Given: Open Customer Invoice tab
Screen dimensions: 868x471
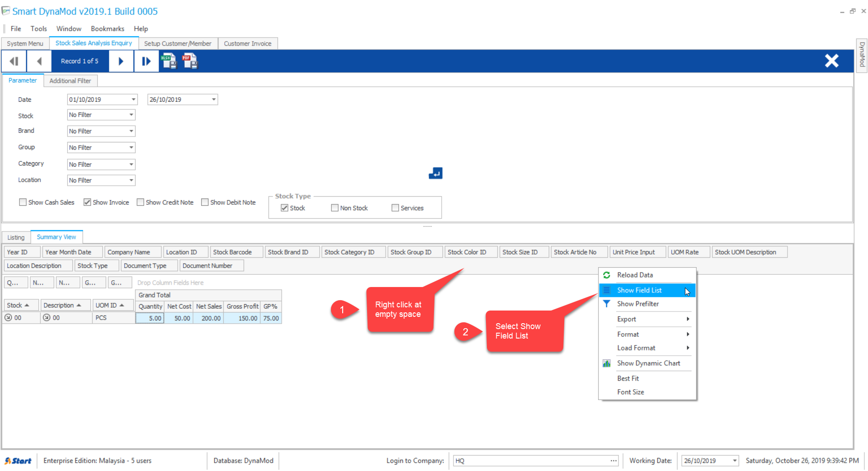Looking at the screenshot, I should pyautogui.click(x=248, y=43).
